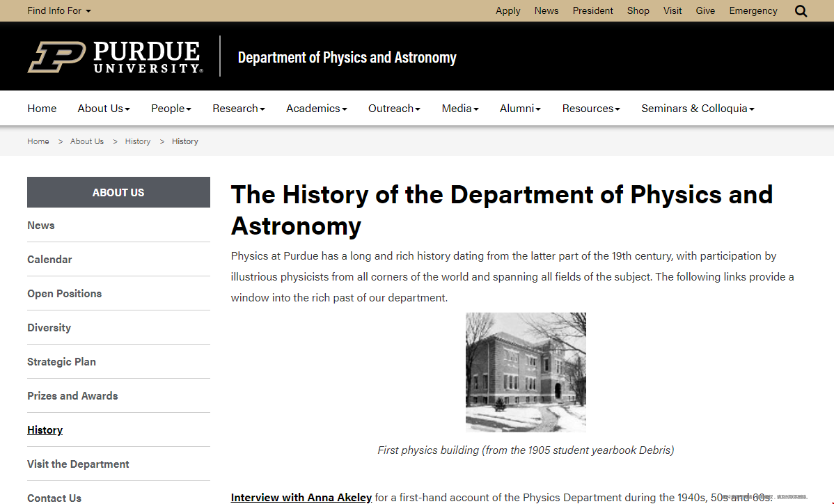This screenshot has height=504, width=834.
Task: Open the Outreach dropdown
Action: (x=394, y=109)
